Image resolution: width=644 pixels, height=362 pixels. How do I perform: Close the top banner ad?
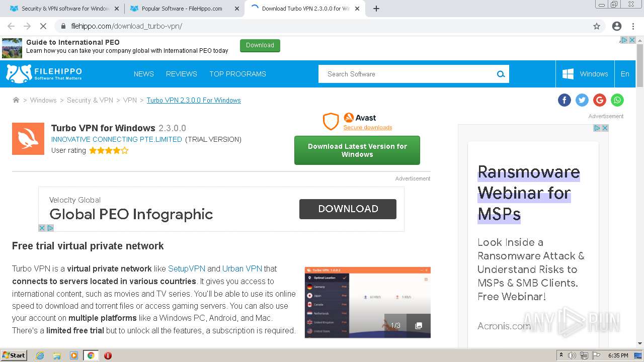coord(632,40)
